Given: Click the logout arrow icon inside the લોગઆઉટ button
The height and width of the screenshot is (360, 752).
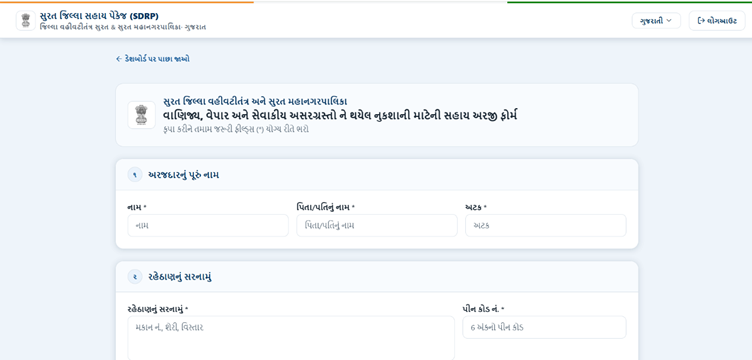Looking at the screenshot, I should (701, 21).
